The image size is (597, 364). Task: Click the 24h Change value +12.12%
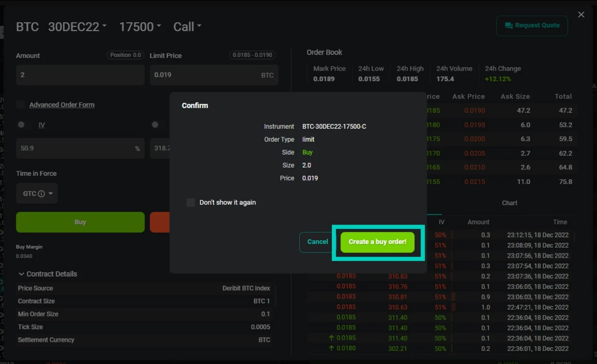point(498,79)
